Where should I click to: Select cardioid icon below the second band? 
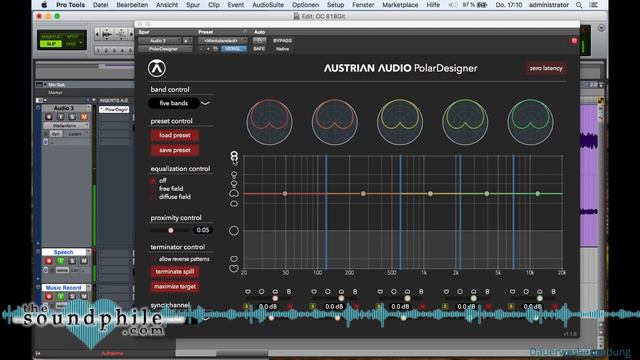click(341, 291)
